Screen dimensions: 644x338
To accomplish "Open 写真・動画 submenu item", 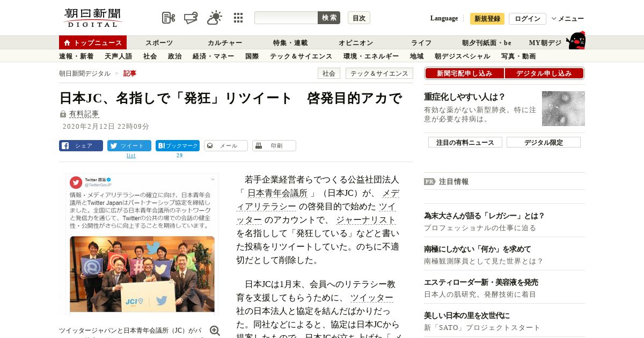I will tap(518, 56).
